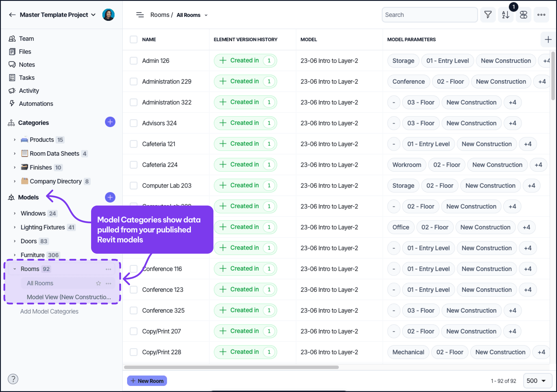Click the Add Model Categories link
The height and width of the screenshot is (392, 557).
click(49, 311)
